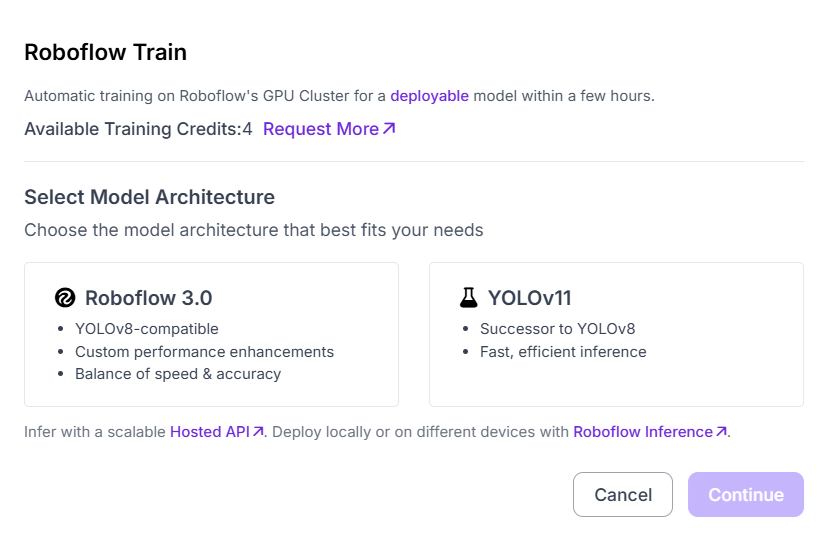Select the Roboflow 3.0 architecture title
The image size is (825, 539).
coord(148,298)
